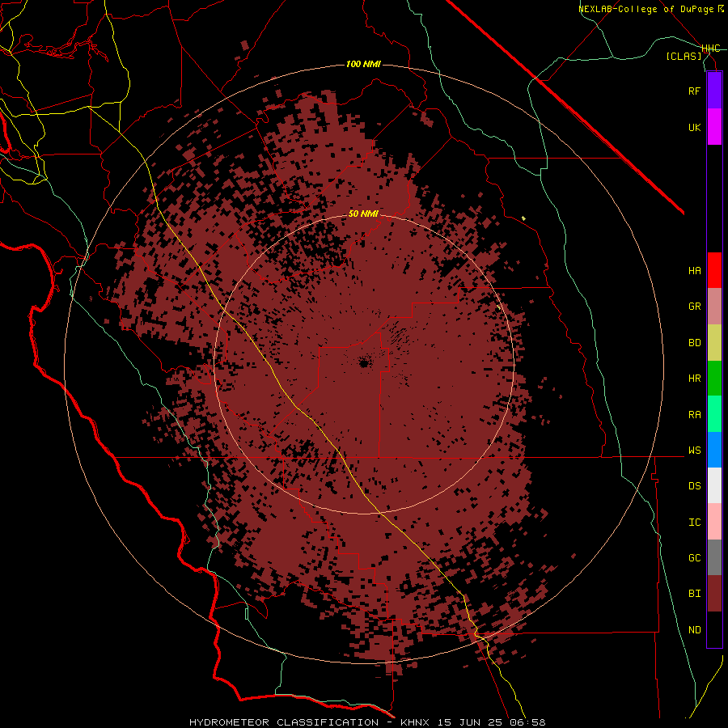The image size is (728, 728).
Task: Click the HYDROMETEOR CLASSIFICATION title text
Action: [x=284, y=722]
